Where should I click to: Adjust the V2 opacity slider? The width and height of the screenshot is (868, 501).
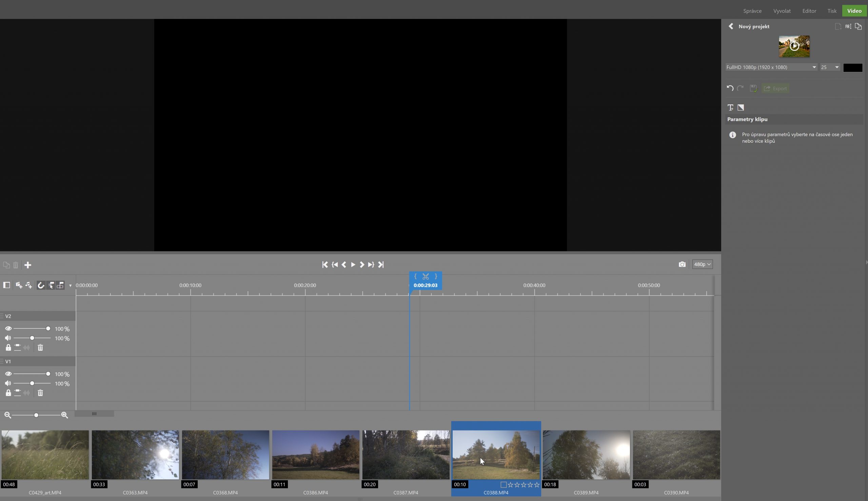point(32,328)
